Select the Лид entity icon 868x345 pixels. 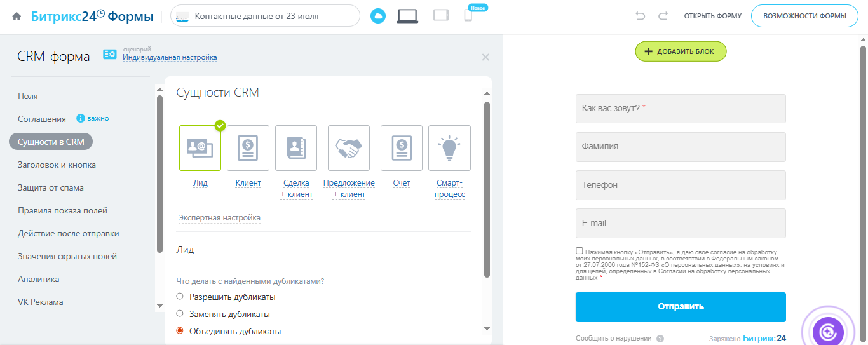pos(200,148)
